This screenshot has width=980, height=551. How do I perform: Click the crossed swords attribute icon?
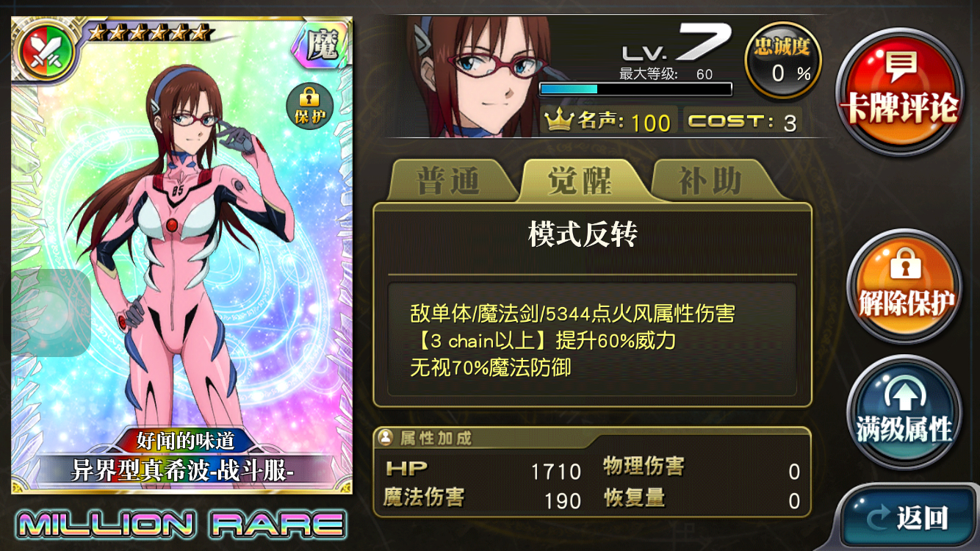click(46, 54)
